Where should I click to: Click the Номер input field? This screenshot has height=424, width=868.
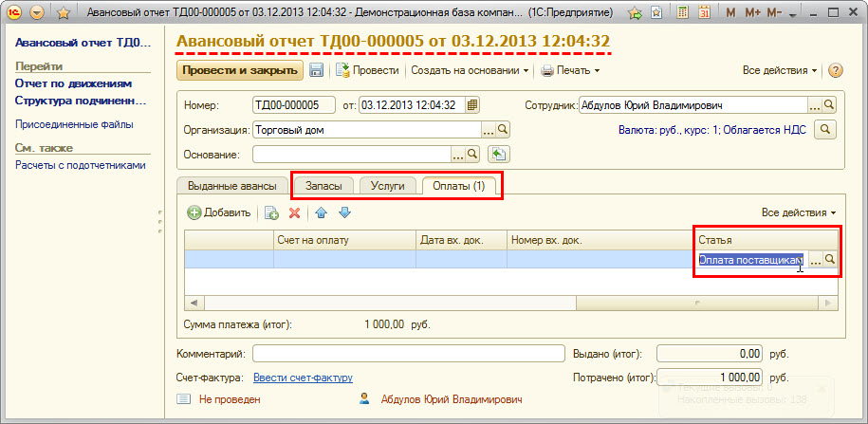tap(293, 105)
